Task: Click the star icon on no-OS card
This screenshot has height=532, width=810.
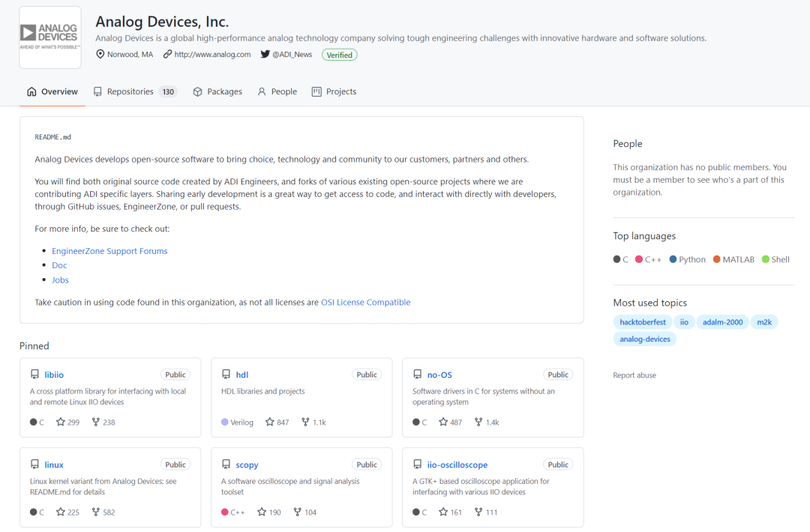Action: click(443, 422)
